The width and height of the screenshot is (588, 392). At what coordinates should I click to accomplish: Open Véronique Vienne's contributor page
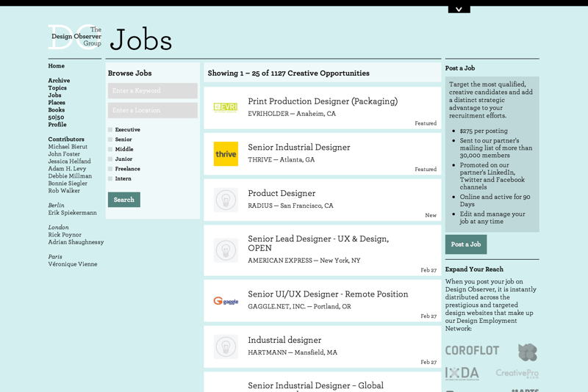pyautogui.click(x=72, y=264)
